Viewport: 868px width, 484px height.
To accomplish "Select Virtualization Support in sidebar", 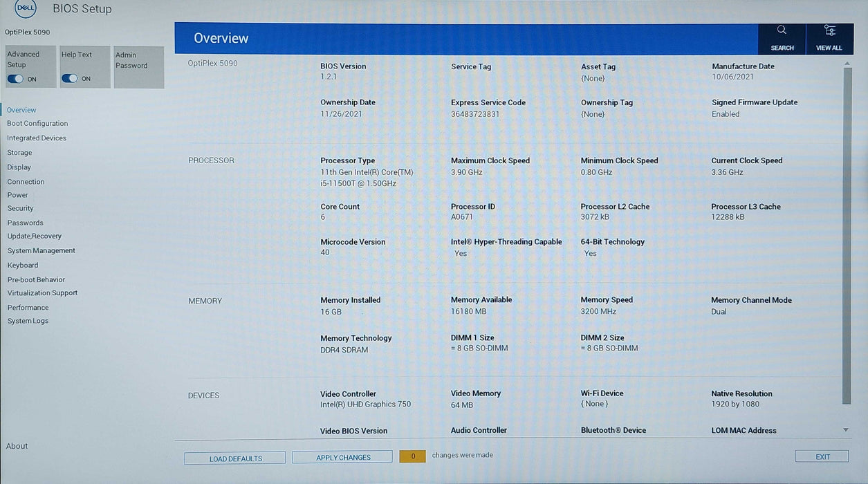I will [42, 293].
